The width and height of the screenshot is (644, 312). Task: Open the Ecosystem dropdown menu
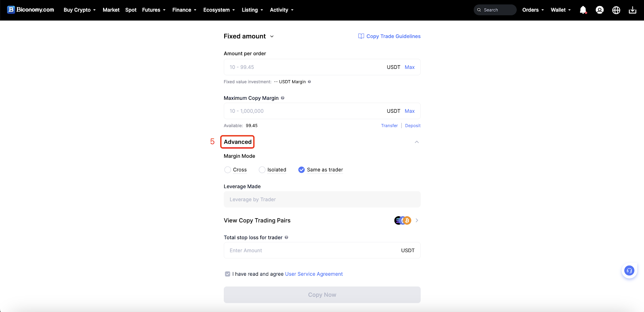click(219, 10)
